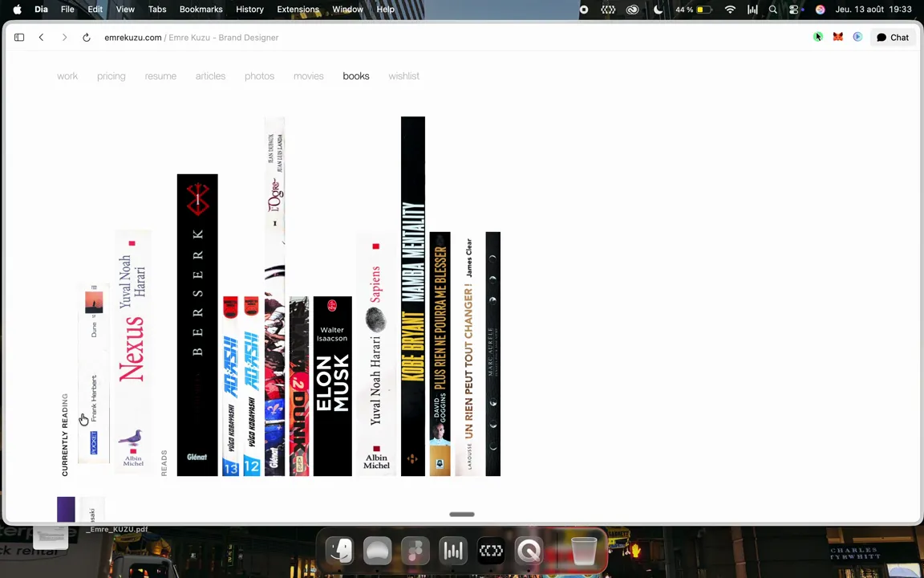Select the Nexus book spine
Image resolution: width=924 pixels, height=578 pixels.
click(x=133, y=352)
